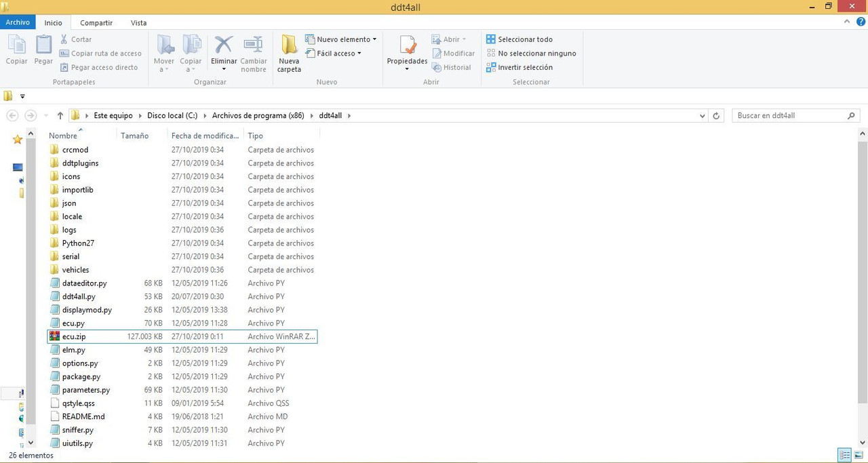
Task: Click the Up one level arrow
Action: point(60,116)
